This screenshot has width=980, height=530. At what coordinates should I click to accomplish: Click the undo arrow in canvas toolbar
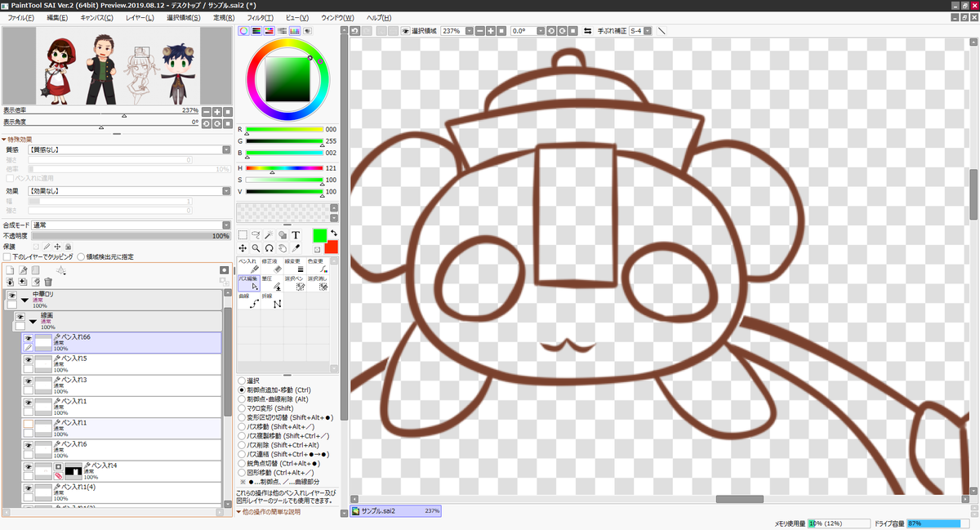click(x=355, y=31)
